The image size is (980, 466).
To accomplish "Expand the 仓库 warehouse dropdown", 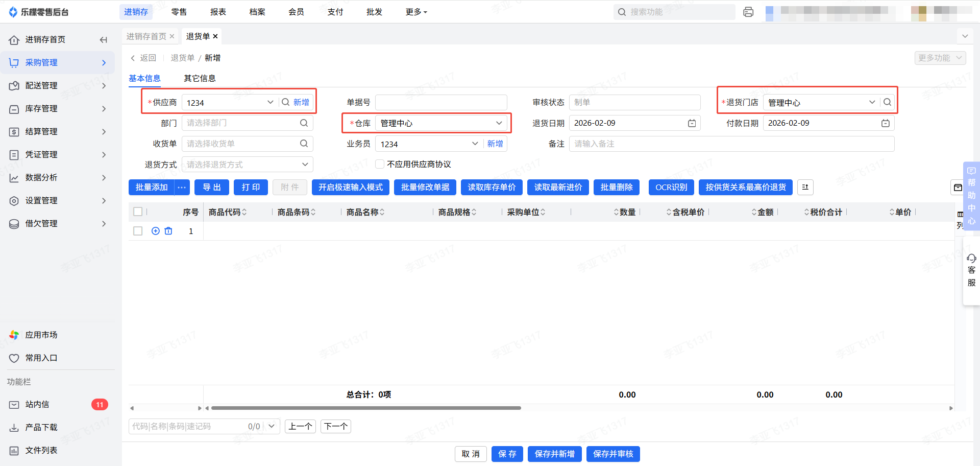I will (x=499, y=123).
